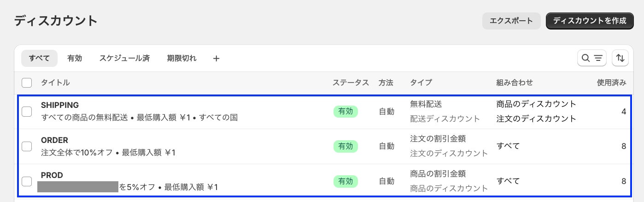Click the タイトル column header
The width and height of the screenshot is (644, 202).
(x=55, y=83)
